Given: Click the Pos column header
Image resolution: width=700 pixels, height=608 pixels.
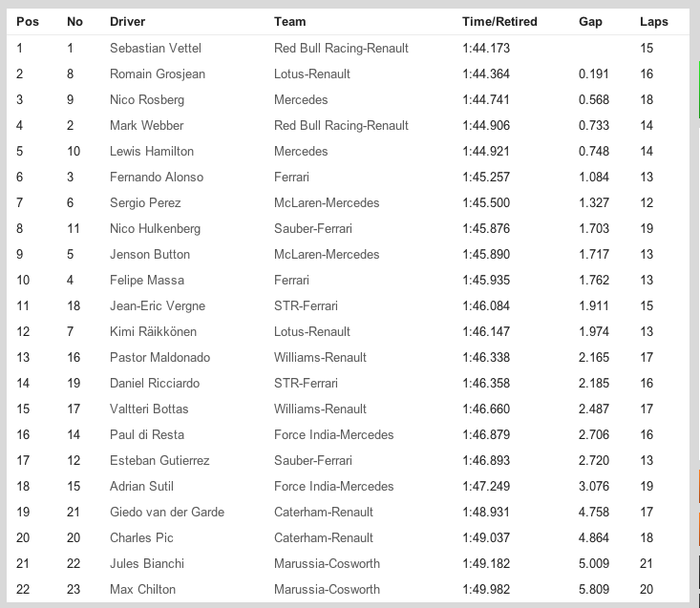Looking at the screenshot, I should [x=26, y=22].
